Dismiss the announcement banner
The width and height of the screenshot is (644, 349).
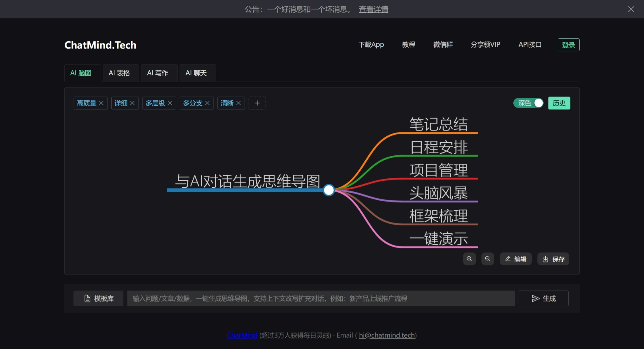tap(631, 9)
